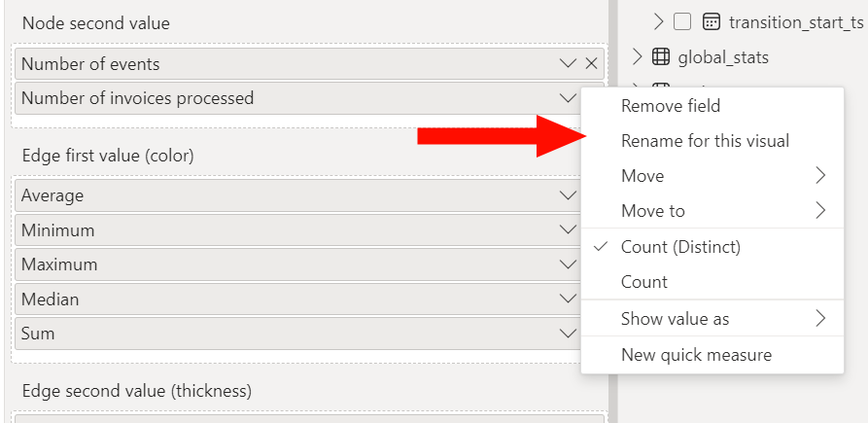Expand the global_stats table
The image size is (868, 423).
point(637,56)
